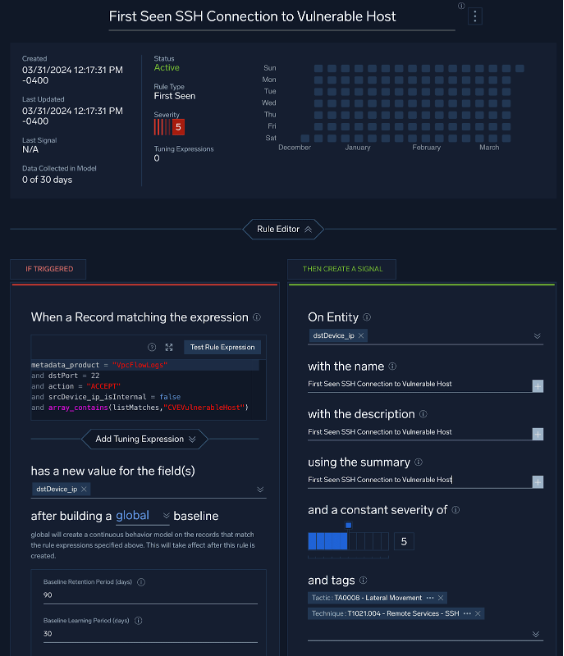Image resolution: width=564 pixels, height=656 pixels.
Task: Click info icon beside When a Record matching
Action: [x=257, y=317]
